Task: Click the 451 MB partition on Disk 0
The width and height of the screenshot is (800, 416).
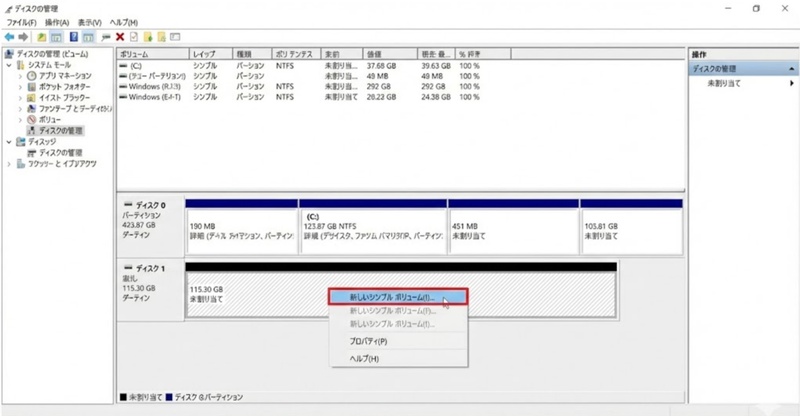Action: coord(512,231)
